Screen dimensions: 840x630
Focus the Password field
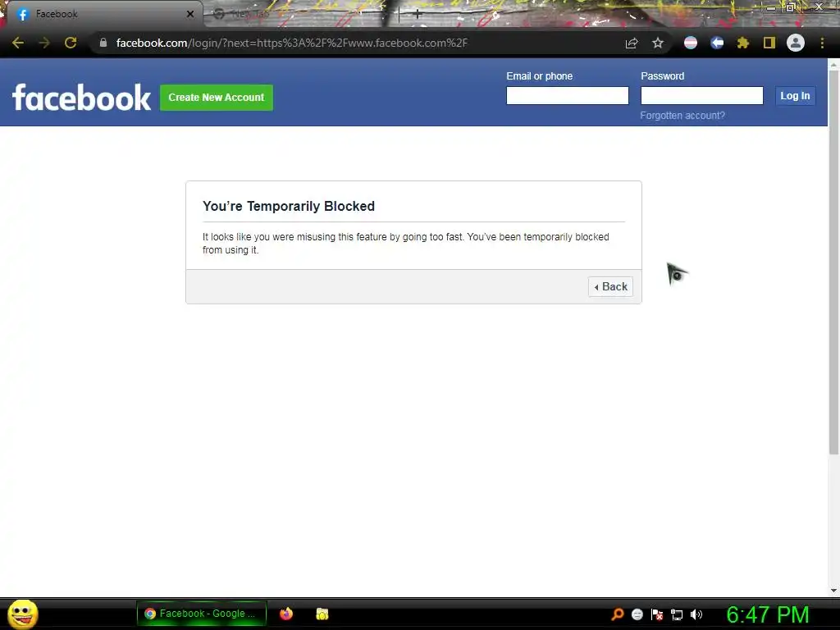[x=702, y=95]
